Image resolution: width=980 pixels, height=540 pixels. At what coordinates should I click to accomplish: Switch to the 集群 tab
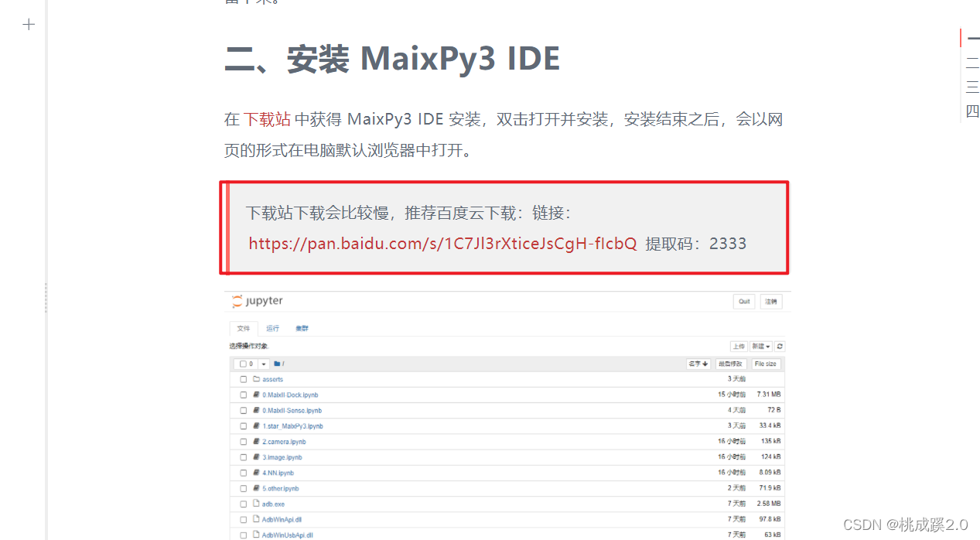[302, 329]
